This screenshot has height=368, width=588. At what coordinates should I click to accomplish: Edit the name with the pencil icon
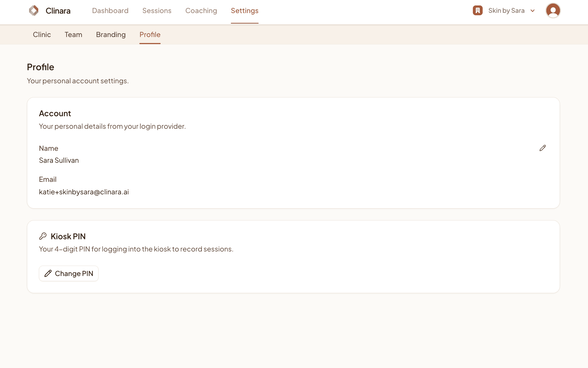point(543,148)
